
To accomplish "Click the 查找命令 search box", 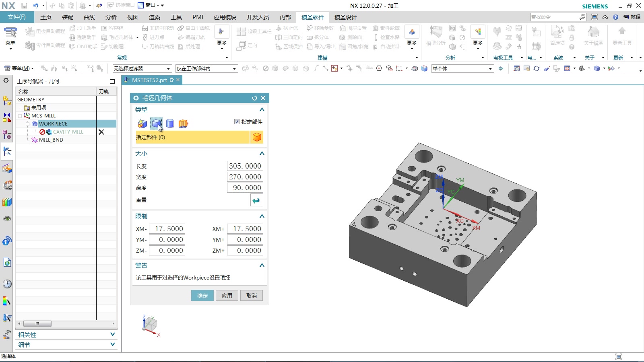I will (554, 17).
